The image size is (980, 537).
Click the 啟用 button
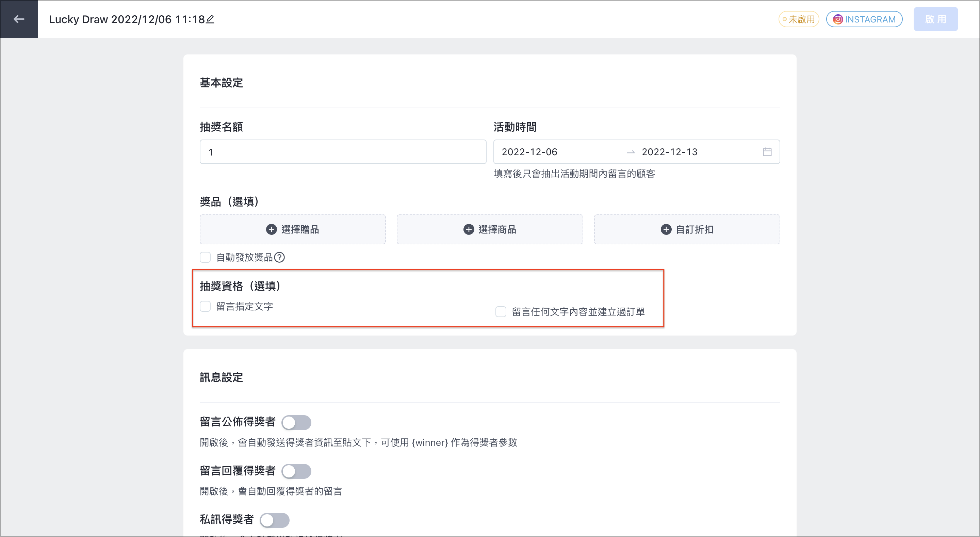click(935, 19)
